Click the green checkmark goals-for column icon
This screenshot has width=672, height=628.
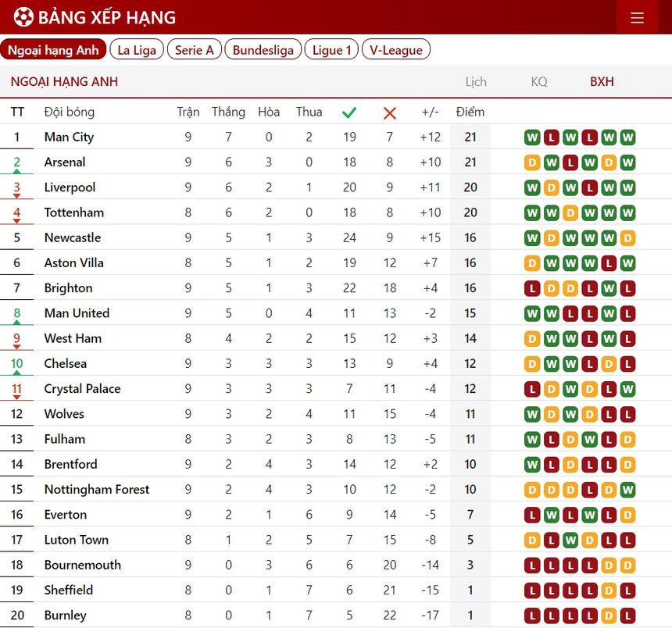tap(349, 112)
